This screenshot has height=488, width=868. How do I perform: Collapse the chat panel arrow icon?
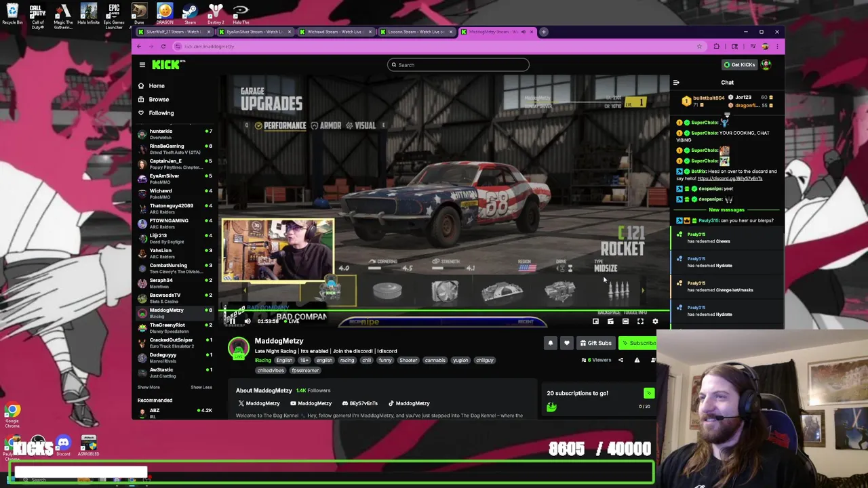tap(676, 83)
